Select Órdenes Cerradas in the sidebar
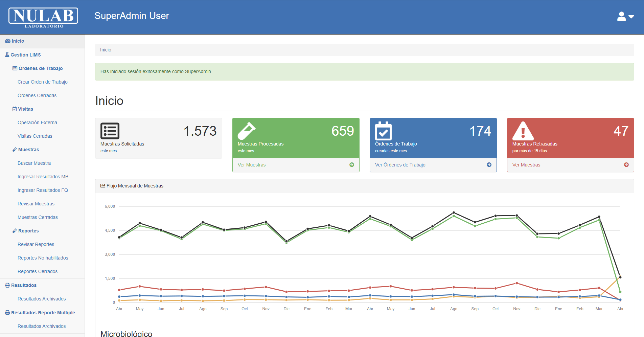The image size is (644, 337). tap(37, 95)
